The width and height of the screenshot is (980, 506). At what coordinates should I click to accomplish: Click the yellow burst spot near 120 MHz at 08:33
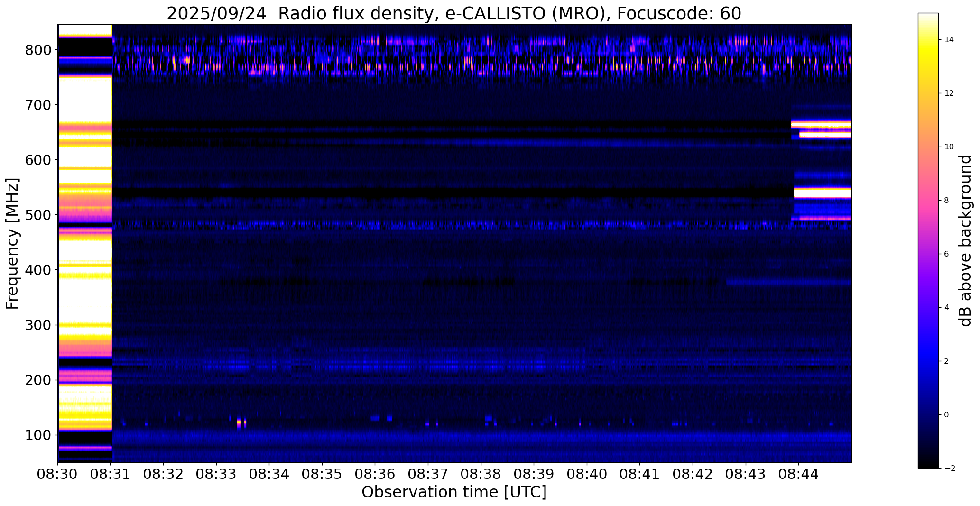239,423
